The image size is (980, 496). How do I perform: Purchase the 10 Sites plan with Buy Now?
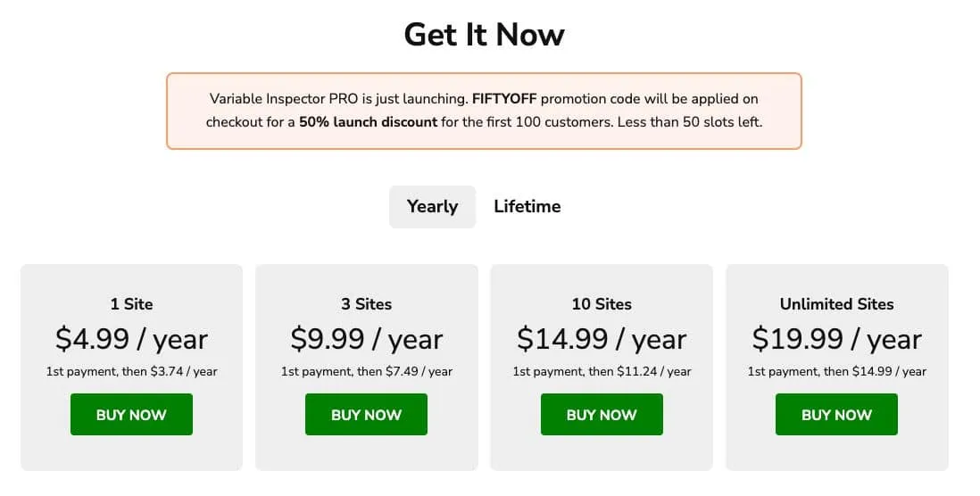coord(602,415)
